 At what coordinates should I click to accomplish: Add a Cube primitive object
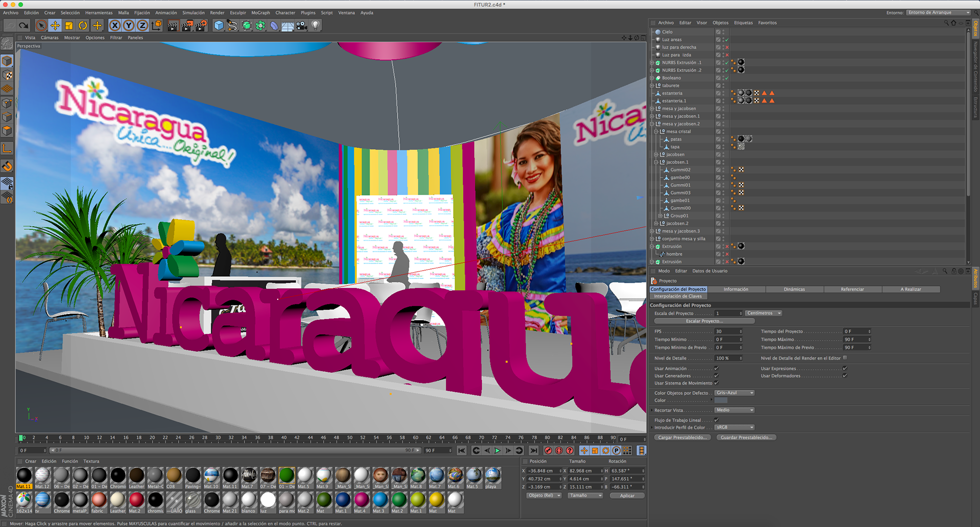pyautogui.click(x=219, y=25)
